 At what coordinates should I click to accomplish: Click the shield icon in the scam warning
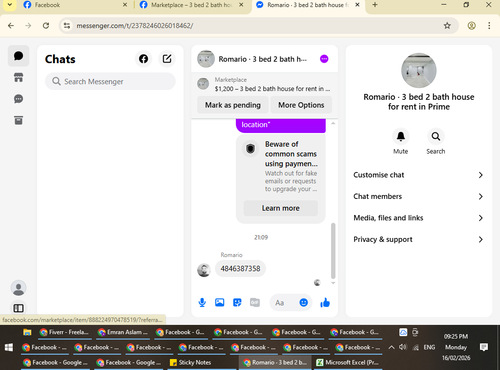click(250, 148)
